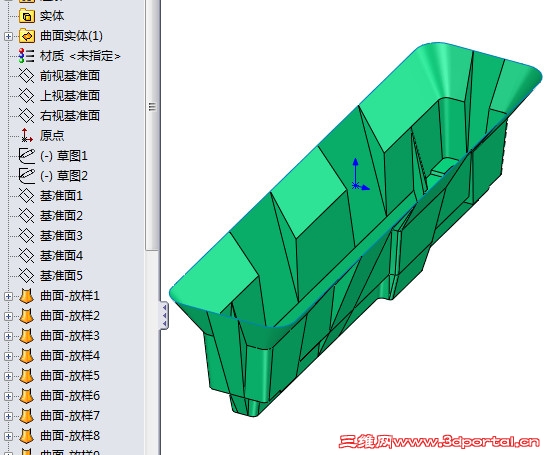Expand the 曲面-放样6 feature node
Image resolution: width=559 pixels, height=455 pixels.
point(8,396)
